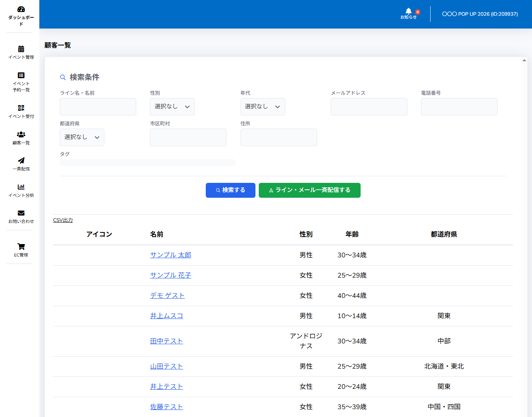Open customer 田中テスト

coord(166,341)
